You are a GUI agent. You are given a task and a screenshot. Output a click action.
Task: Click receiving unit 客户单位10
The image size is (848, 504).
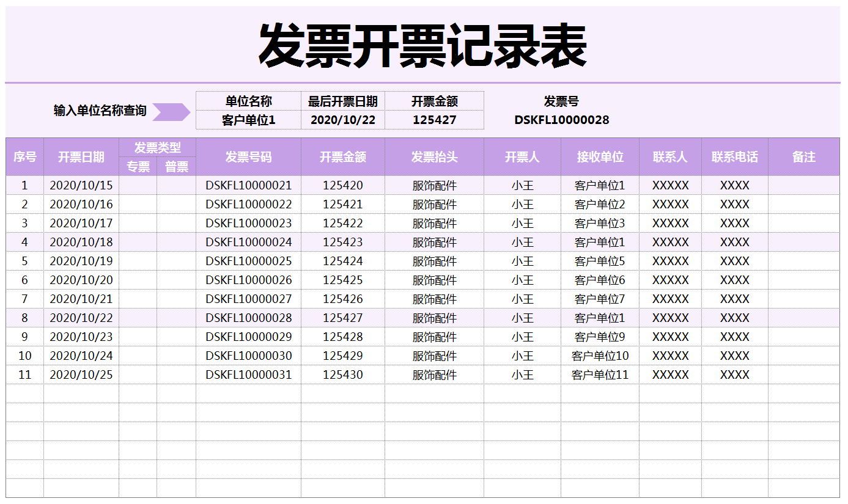[x=600, y=356]
